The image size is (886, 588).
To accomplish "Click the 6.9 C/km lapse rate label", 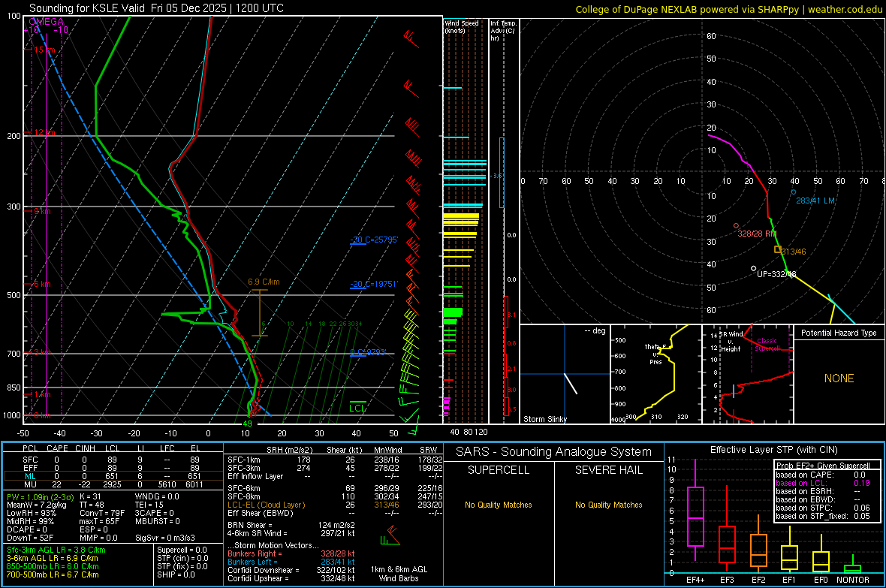I will click(264, 282).
